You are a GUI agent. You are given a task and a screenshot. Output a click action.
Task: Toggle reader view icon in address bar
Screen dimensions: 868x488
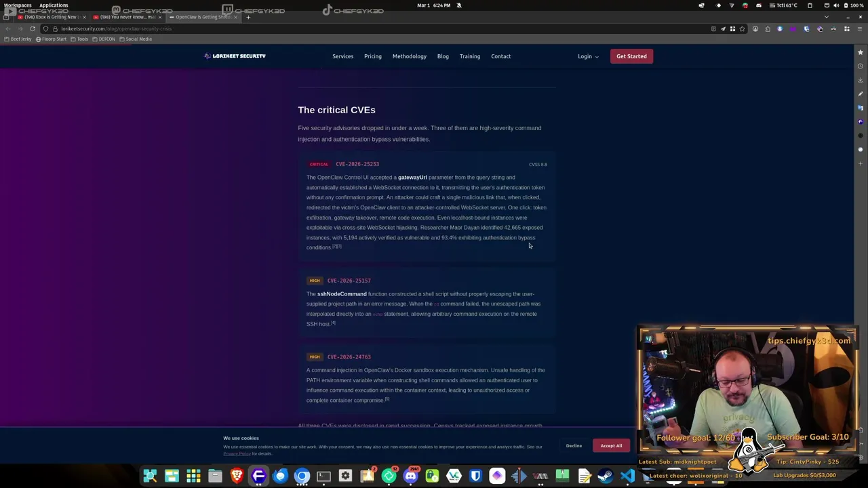[x=713, y=28]
